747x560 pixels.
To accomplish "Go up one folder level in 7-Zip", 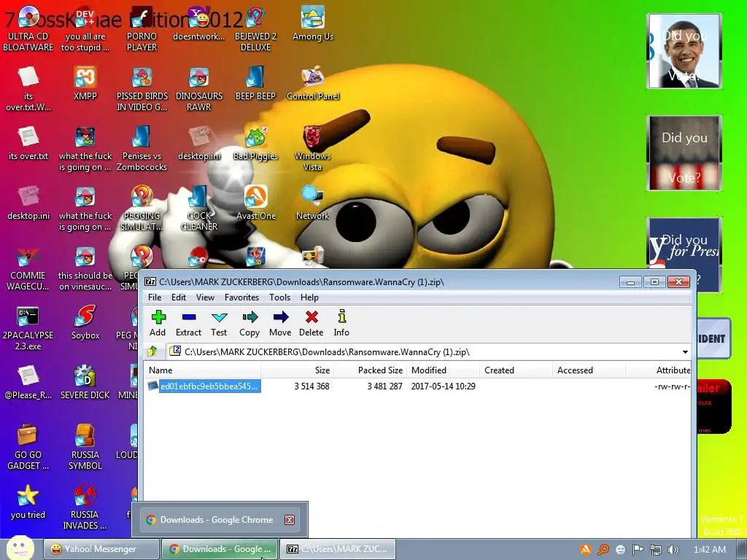I will pos(152,352).
